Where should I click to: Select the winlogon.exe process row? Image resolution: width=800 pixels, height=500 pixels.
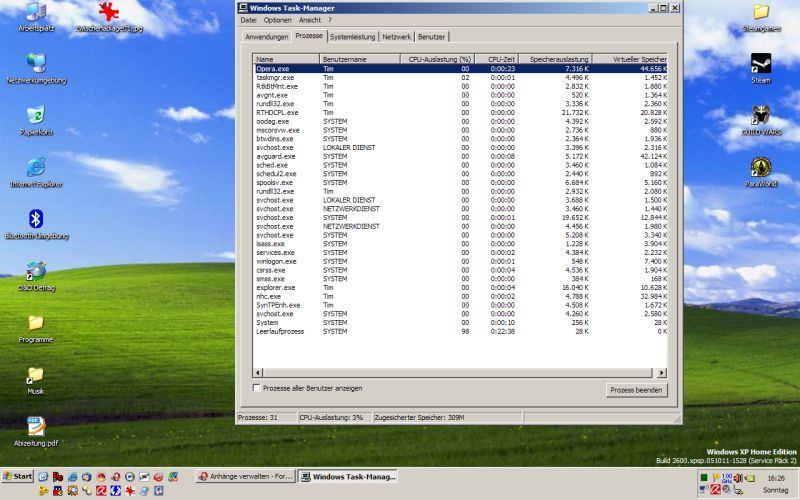pyautogui.click(x=460, y=261)
